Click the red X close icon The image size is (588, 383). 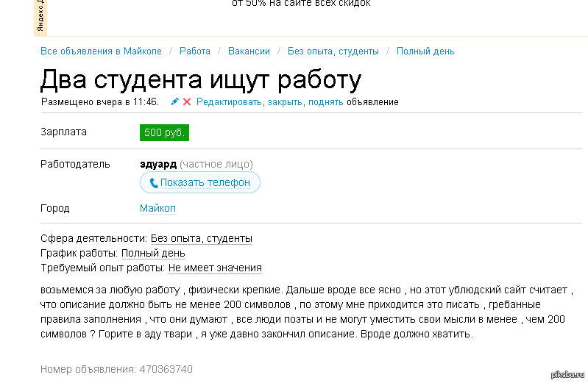(187, 102)
